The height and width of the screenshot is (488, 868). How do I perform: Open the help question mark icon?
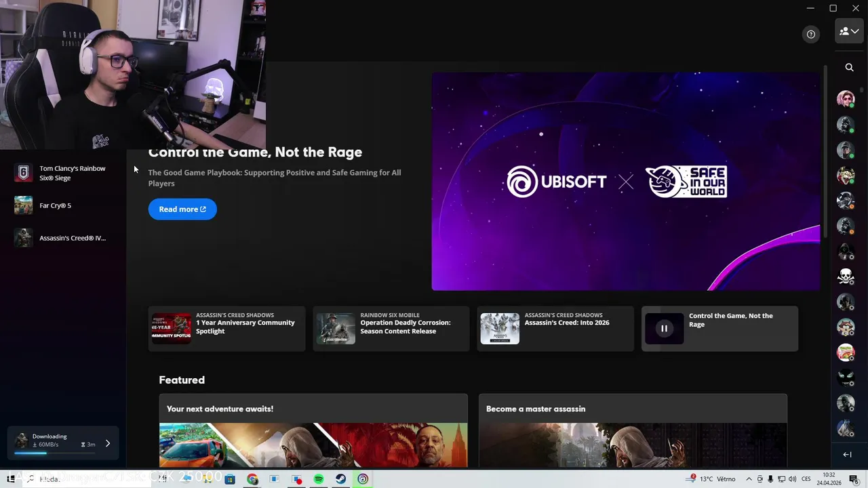(x=811, y=34)
